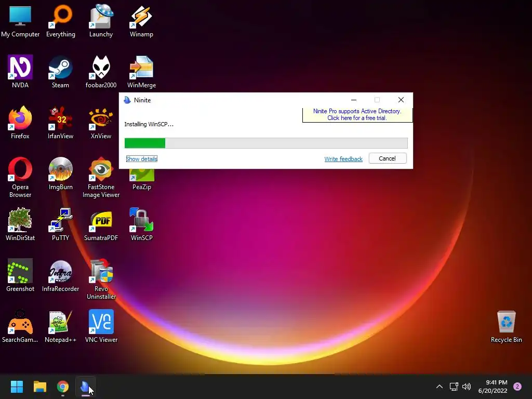Screen dimensions: 532x399
Task: Select the foobar2000 desktop shortcut
Action: click(x=101, y=72)
